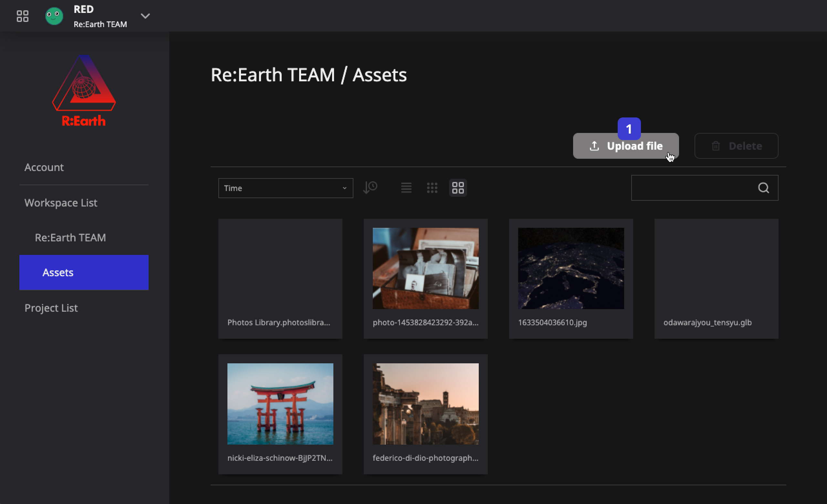Switch to large grid view icon
Screen dimensions: 827x504
(x=458, y=188)
